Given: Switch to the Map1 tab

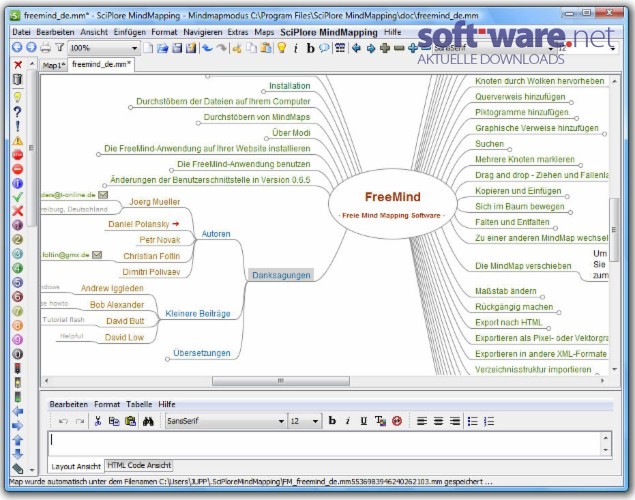Looking at the screenshot, I should 53,65.
